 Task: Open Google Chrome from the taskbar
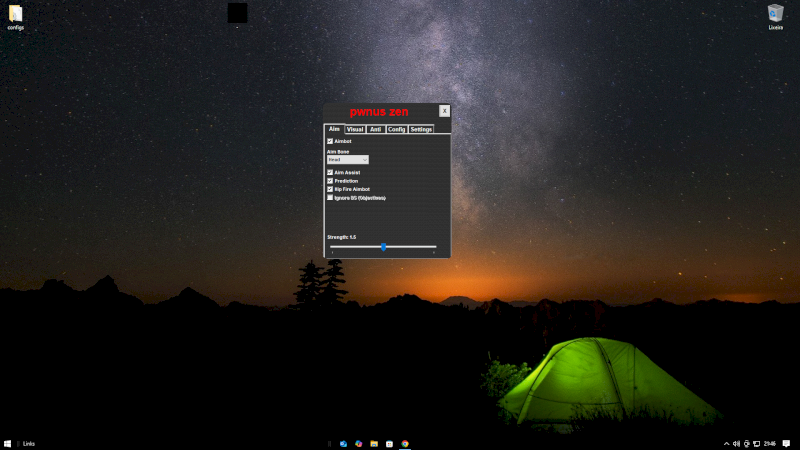[x=405, y=443]
